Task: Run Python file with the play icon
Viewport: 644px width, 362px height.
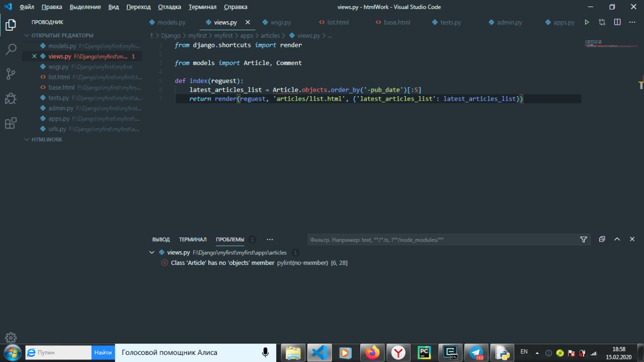Action: [x=587, y=23]
